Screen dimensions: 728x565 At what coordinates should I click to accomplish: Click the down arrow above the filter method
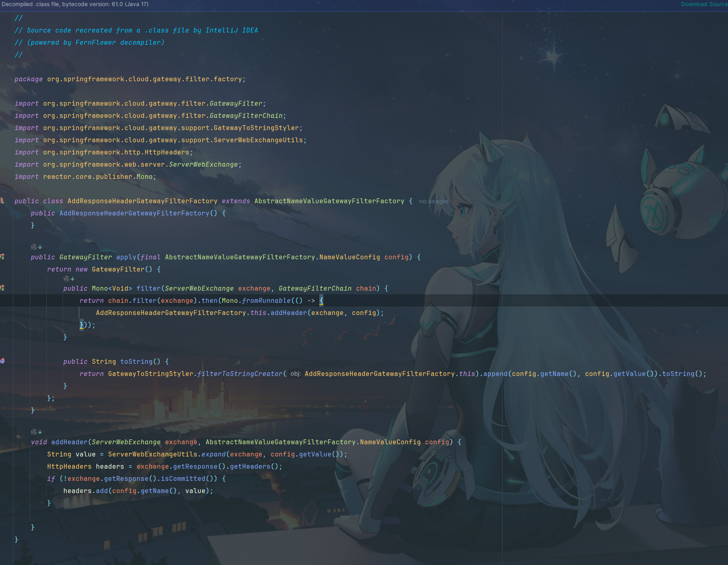click(x=73, y=278)
